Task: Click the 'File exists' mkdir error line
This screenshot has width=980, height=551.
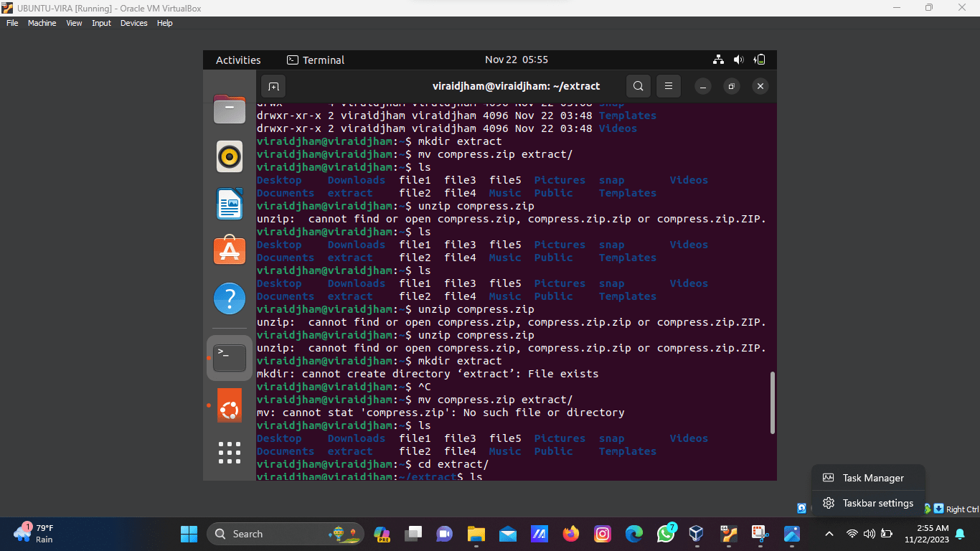Action: point(428,374)
